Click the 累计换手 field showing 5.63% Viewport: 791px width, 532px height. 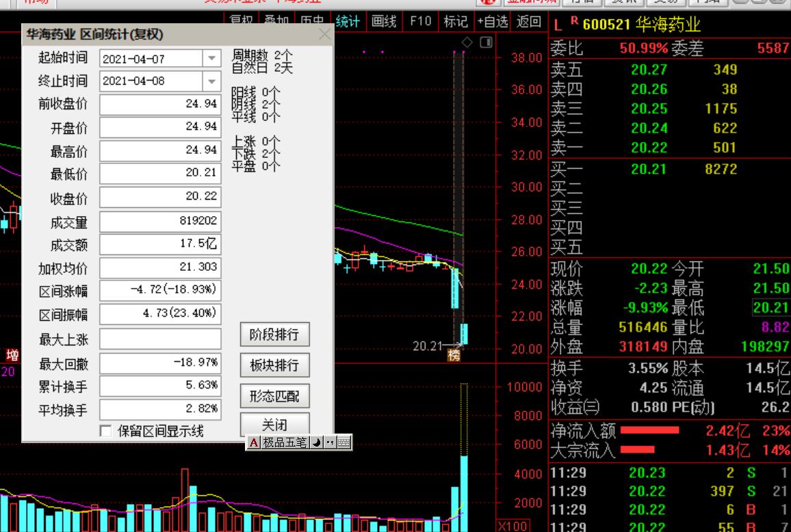(x=160, y=386)
